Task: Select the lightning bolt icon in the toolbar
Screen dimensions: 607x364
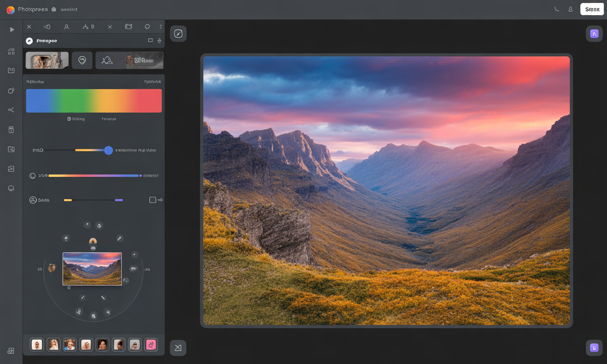Action: (160, 27)
